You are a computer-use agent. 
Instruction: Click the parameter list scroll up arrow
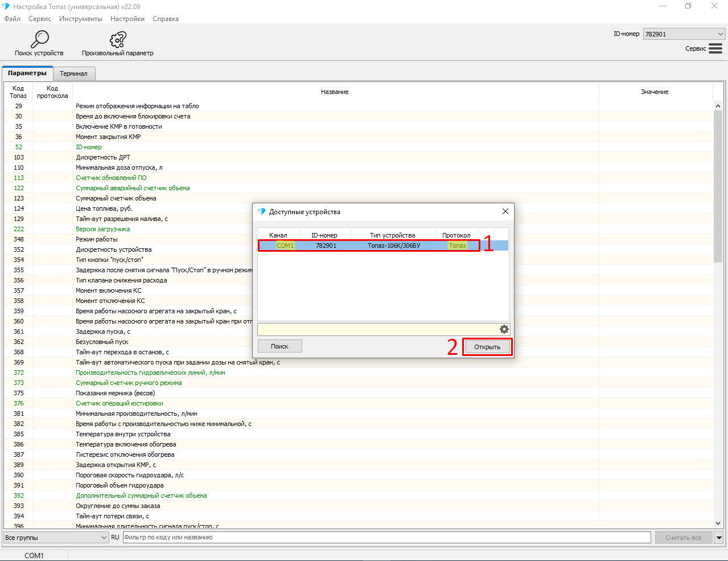(718, 106)
